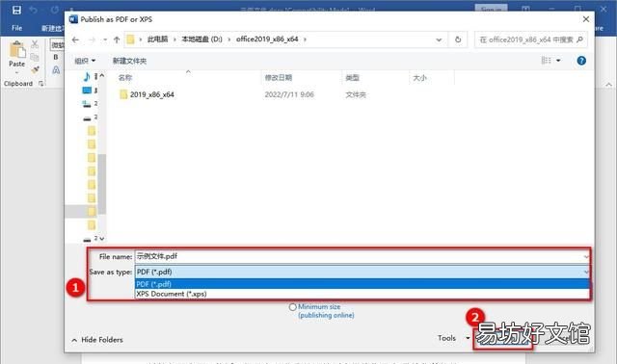Choose XPS Document (*.xps) option
The height and width of the screenshot is (364, 617).
pyautogui.click(x=362, y=294)
